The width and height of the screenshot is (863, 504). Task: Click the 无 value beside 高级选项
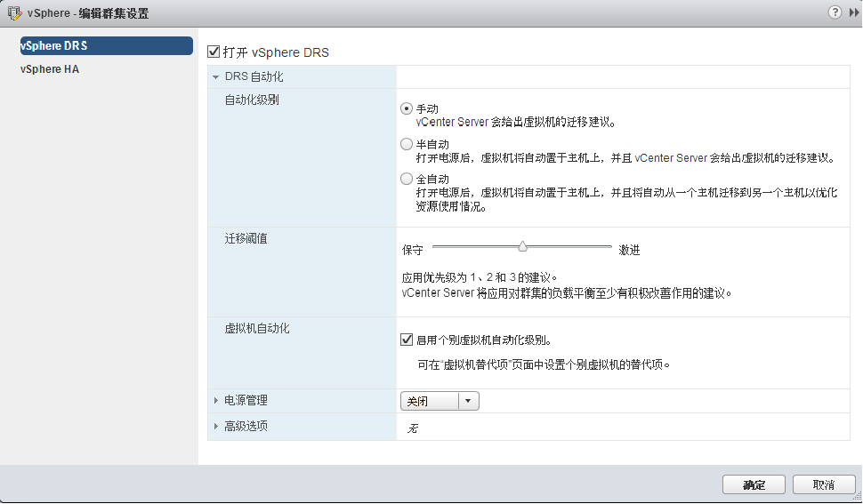pos(413,428)
